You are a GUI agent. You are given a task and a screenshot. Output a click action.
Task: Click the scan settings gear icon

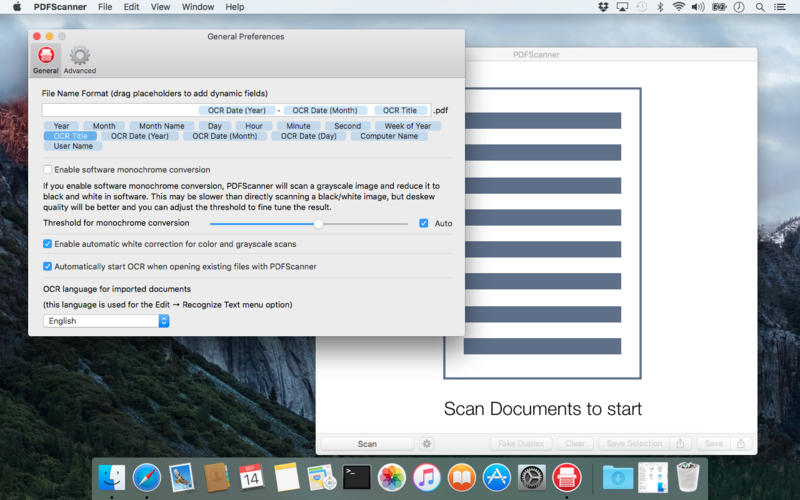coord(427,444)
